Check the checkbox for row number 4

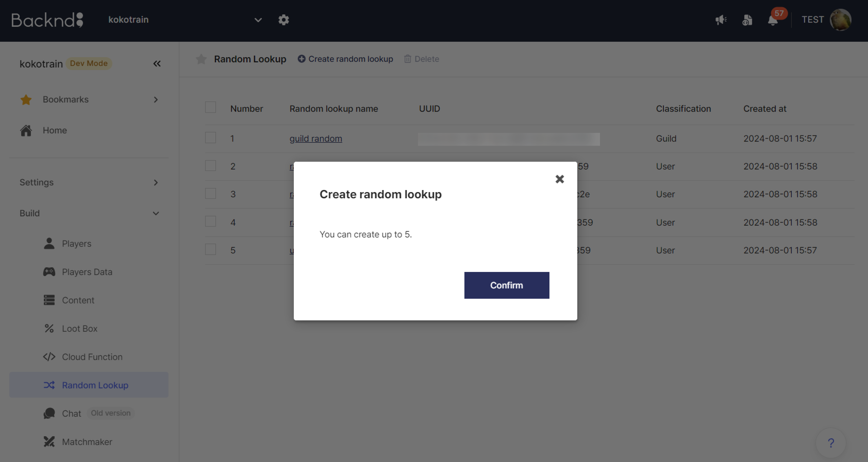[210, 221]
